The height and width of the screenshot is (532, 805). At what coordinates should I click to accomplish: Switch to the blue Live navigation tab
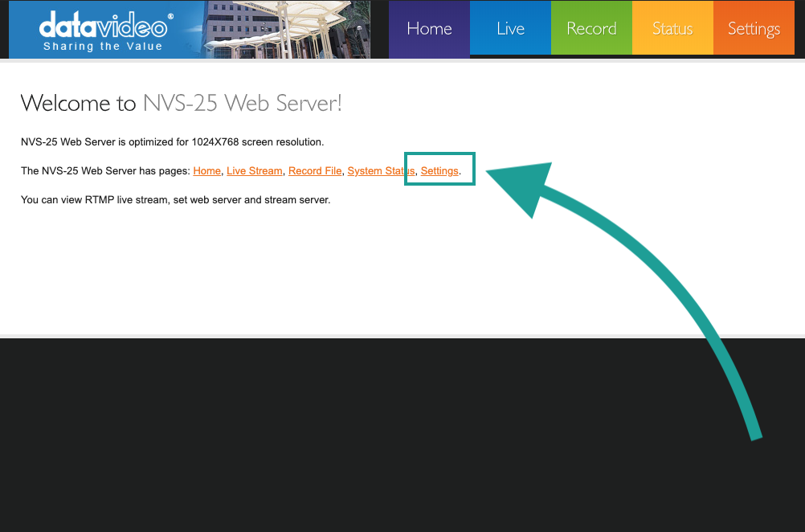tap(510, 29)
